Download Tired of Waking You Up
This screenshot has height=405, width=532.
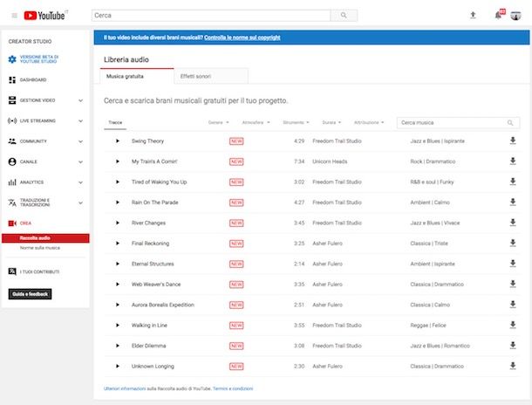513,182
